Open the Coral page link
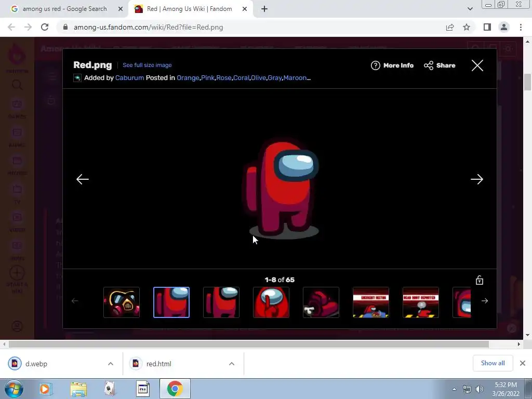532x399 pixels. click(x=241, y=78)
